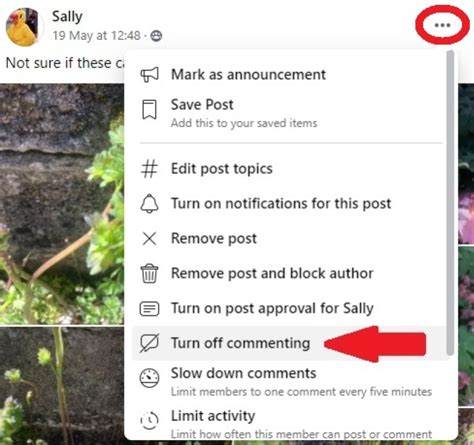The height and width of the screenshot is (445, 474).
Task: Click the trash can icon
Action: (x=149, y=273)
